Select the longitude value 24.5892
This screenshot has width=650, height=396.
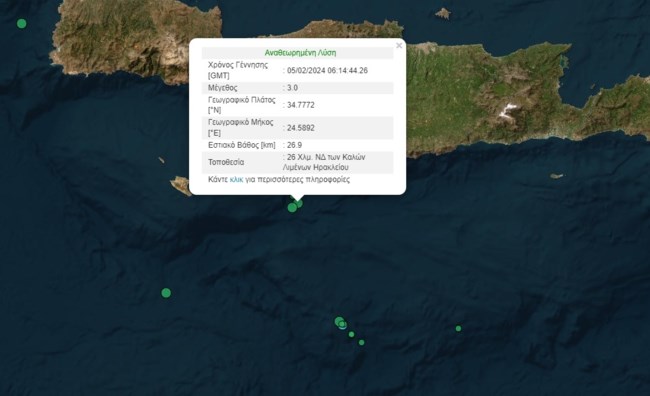301,128
